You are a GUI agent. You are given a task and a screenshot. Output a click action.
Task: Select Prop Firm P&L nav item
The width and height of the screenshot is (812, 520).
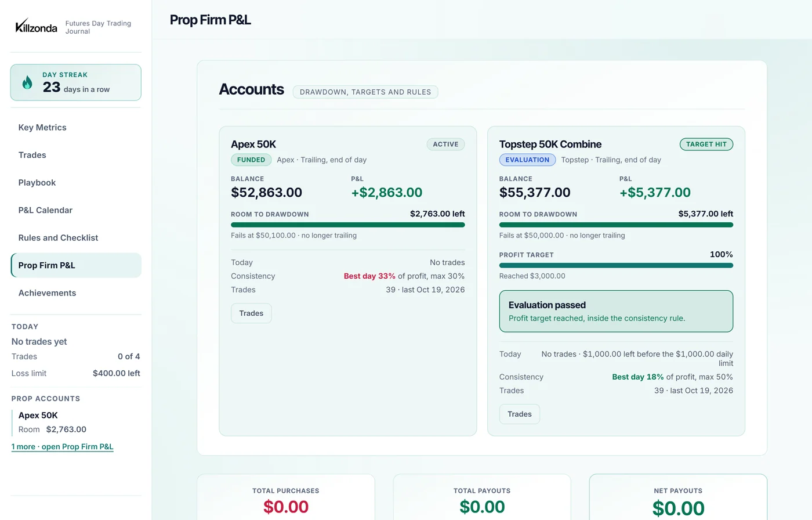pyautogui.click(x=76, y=265)
